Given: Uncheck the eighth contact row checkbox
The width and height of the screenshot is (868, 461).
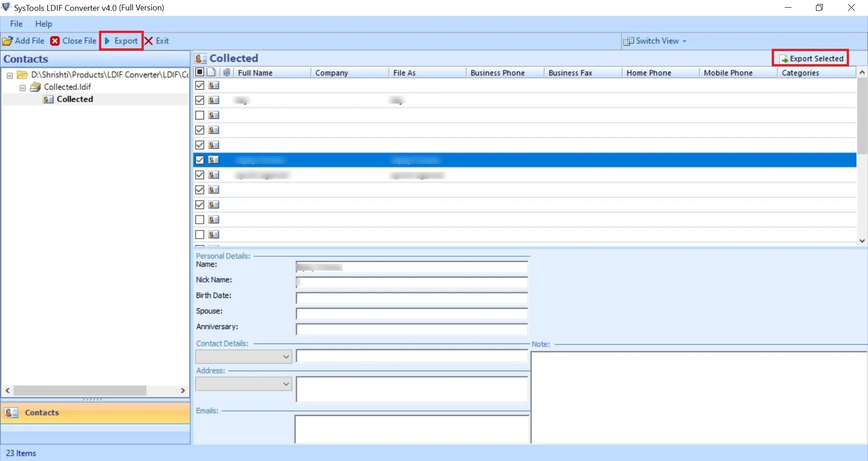Looking at the screenshot, I should [199, 189].
